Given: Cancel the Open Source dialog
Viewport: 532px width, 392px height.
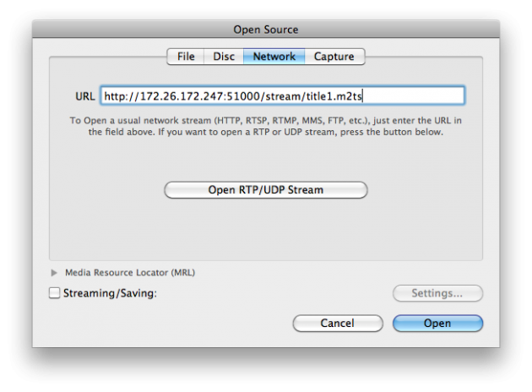Looking at the screenshot, I should [337, 323].
